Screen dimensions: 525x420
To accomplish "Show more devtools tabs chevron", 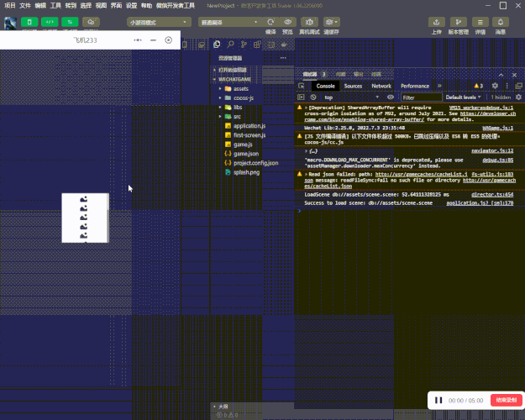I will click(x=439, y=86).
